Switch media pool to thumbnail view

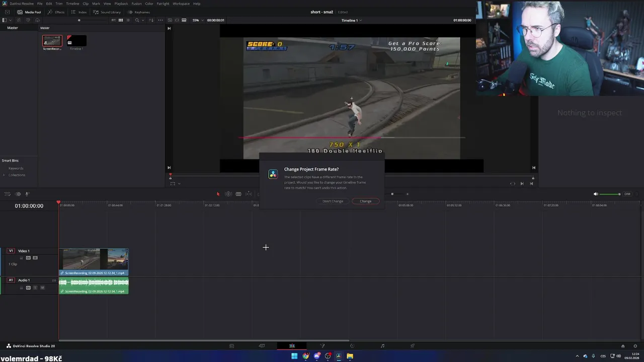pyautogui.click(x=120, y=20)
